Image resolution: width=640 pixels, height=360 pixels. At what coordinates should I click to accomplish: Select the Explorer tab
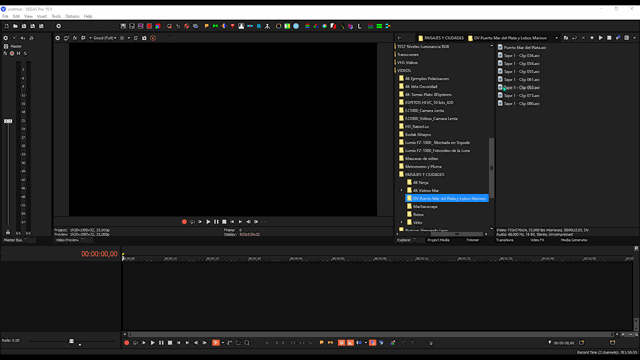click(x=404, y=240)
